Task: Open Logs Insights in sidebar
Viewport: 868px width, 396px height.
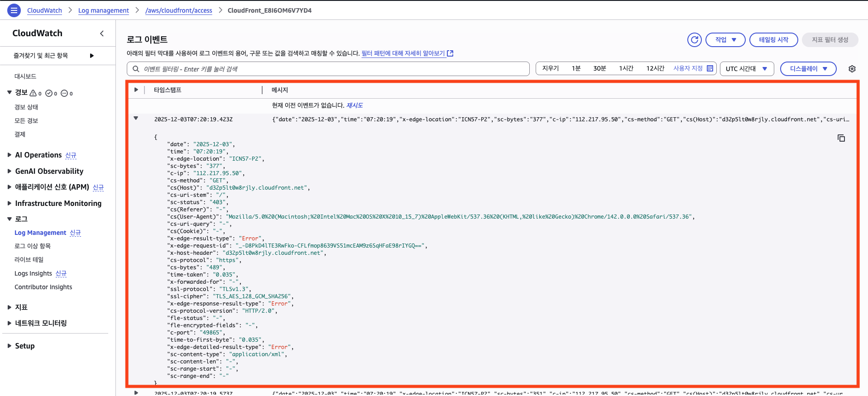Action: click(34, 273)
